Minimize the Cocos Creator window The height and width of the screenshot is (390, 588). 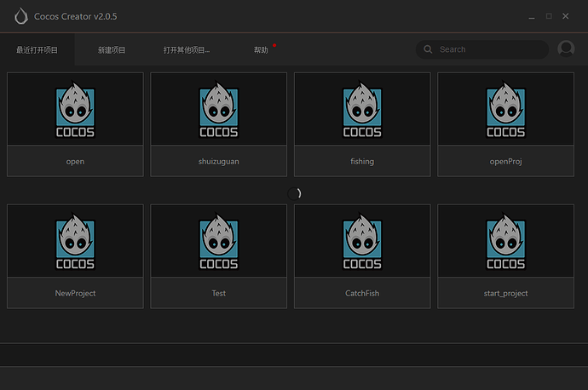point(532,16)
